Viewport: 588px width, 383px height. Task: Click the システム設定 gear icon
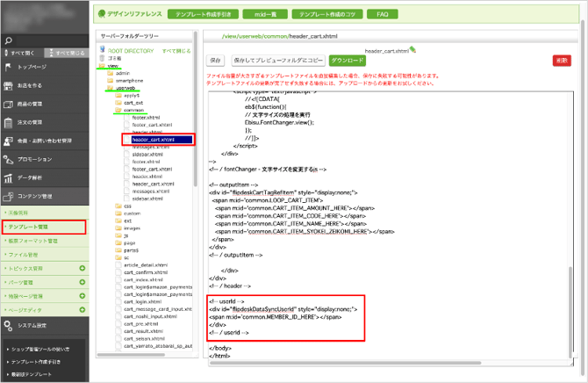9,325
